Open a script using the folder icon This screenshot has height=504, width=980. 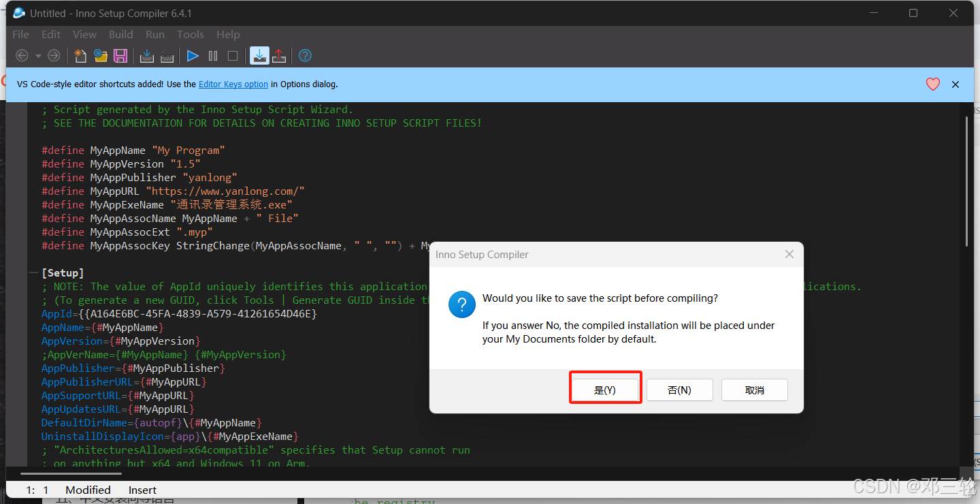(x=101, y=56)
